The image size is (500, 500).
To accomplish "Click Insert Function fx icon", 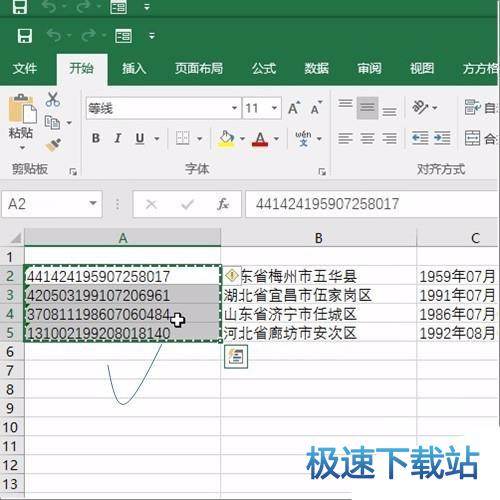I will 223,204.
